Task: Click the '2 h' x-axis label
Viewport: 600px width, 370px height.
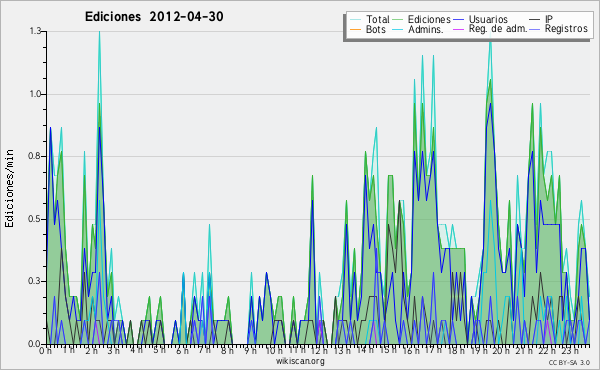Action: 91,350
